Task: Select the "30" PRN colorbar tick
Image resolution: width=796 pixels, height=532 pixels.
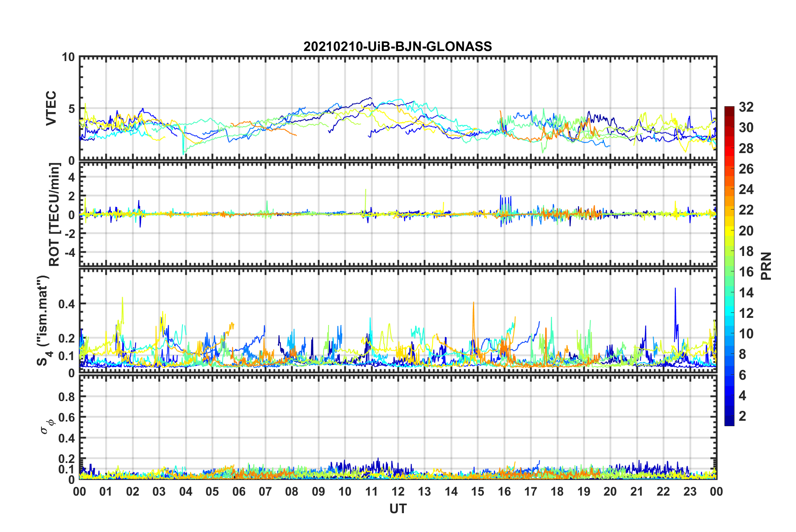Action: pos(746,128)
